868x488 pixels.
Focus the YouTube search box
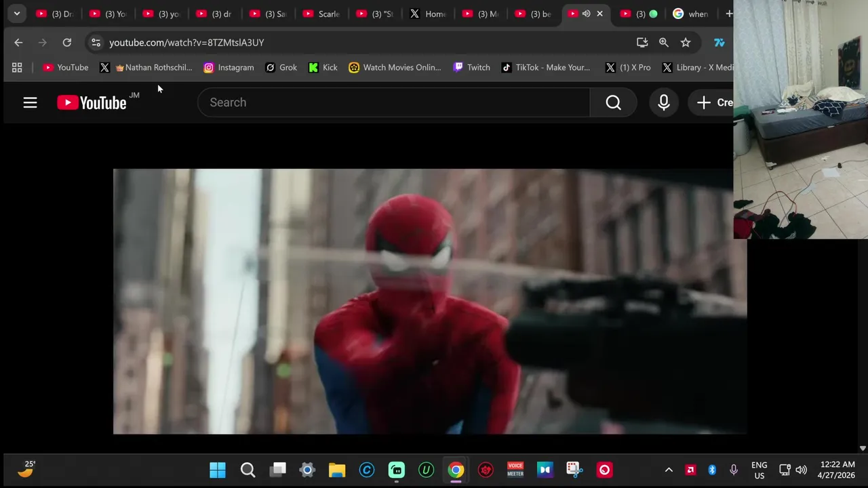tap(394, 102)
